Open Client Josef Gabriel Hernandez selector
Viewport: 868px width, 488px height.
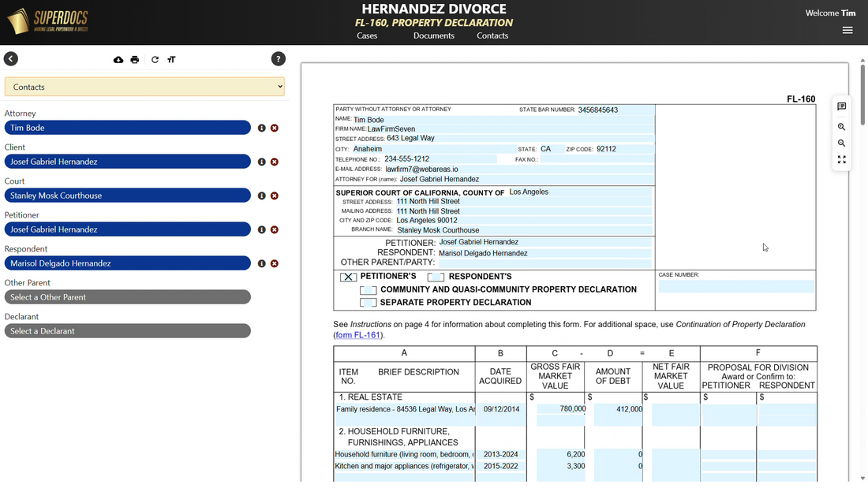click(127, 162)
